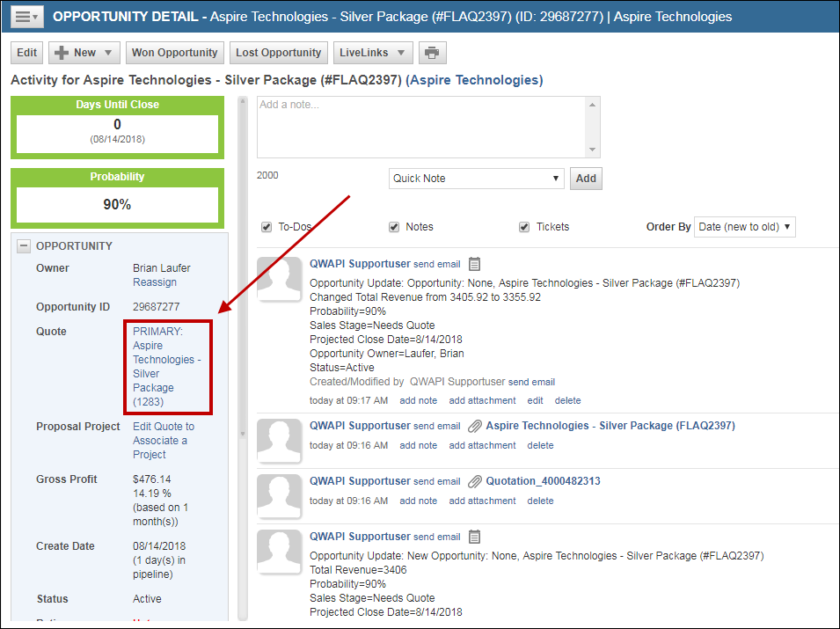Click the plus icon on New button
This screenshot has width=840, height=629.
pos(62,53)
